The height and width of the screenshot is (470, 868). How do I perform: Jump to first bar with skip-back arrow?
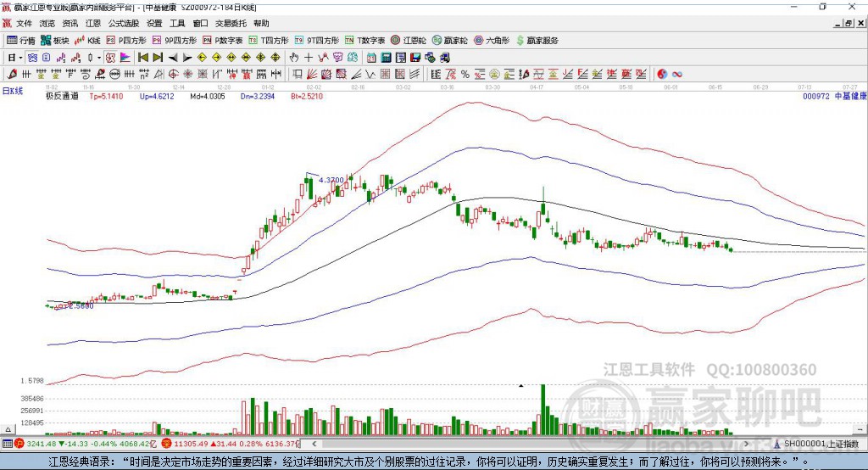[x=142, y=58]
